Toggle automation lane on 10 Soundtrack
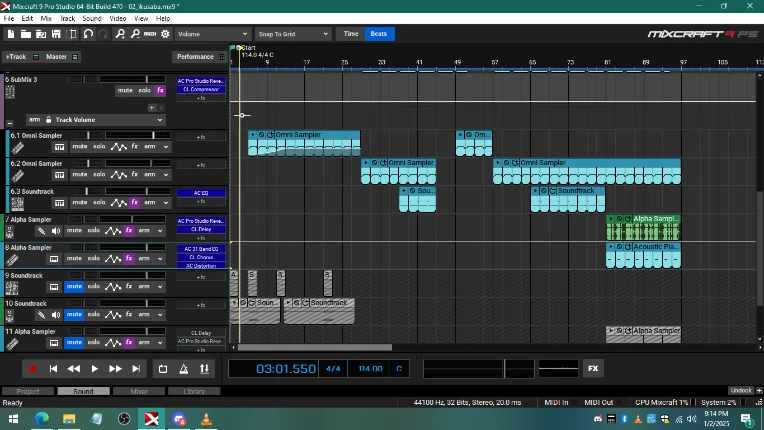Viewport: 764px width, 430px height. [113, 315]
